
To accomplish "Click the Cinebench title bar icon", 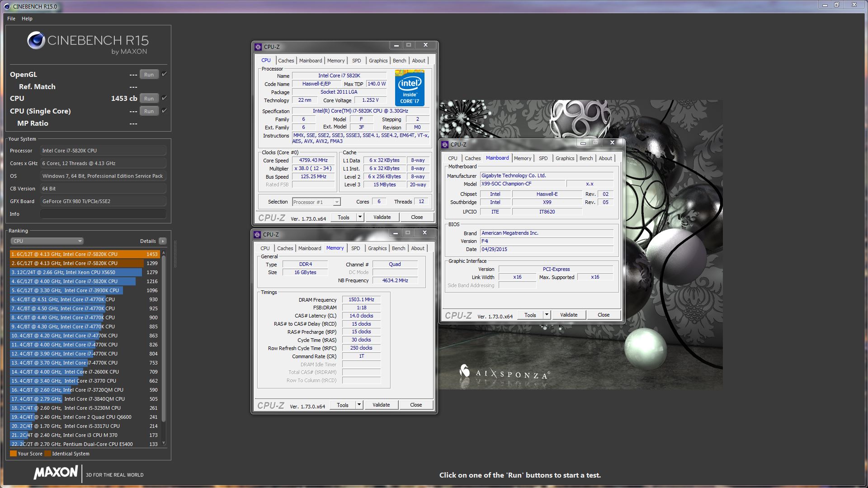I will tap(6, 6).
